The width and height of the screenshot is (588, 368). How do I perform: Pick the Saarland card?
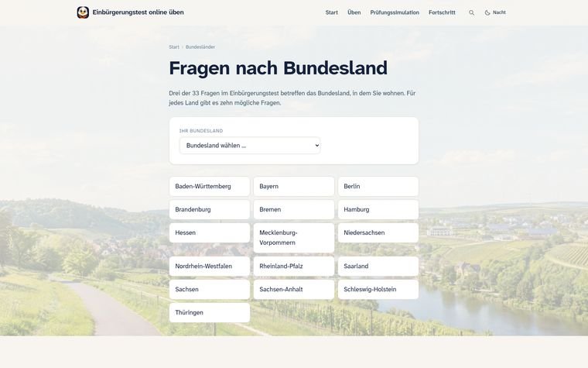[x=378, y=267]
